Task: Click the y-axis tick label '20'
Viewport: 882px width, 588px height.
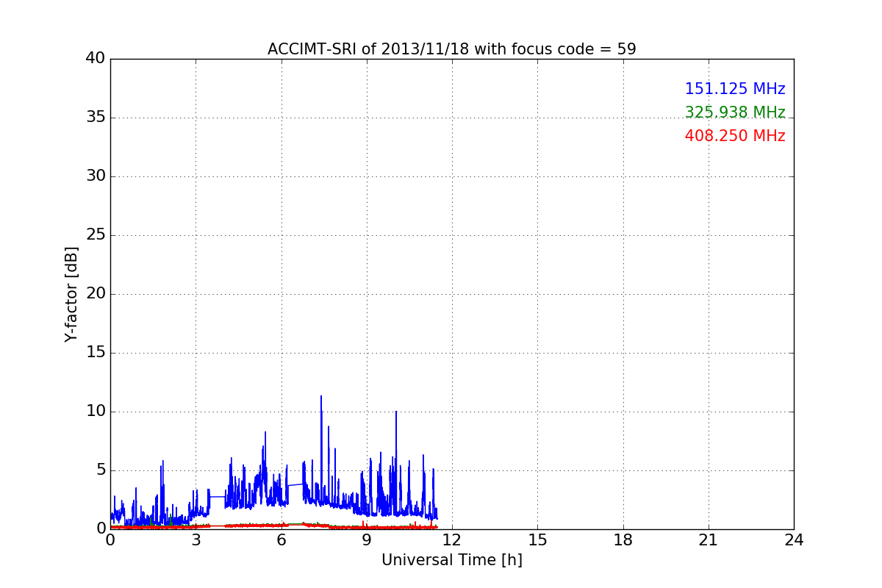Action: pos(96,294)
